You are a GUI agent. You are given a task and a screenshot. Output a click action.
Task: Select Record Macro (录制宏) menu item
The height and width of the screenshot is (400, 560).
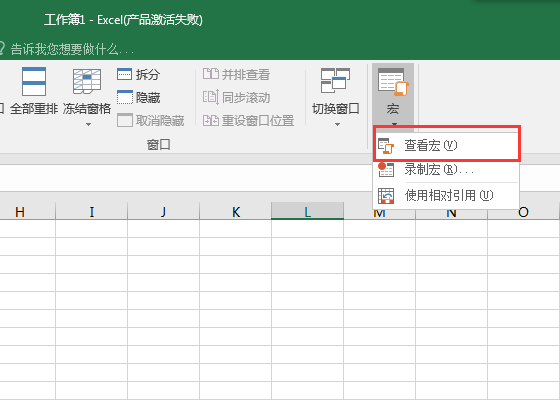pyautogui.click(x=446, y=170)
